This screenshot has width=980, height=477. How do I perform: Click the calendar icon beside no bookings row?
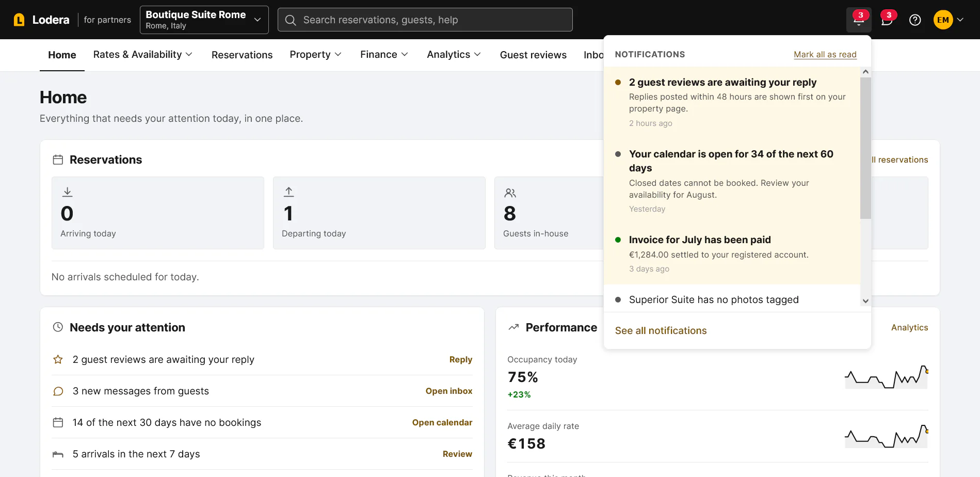[58, 423]
